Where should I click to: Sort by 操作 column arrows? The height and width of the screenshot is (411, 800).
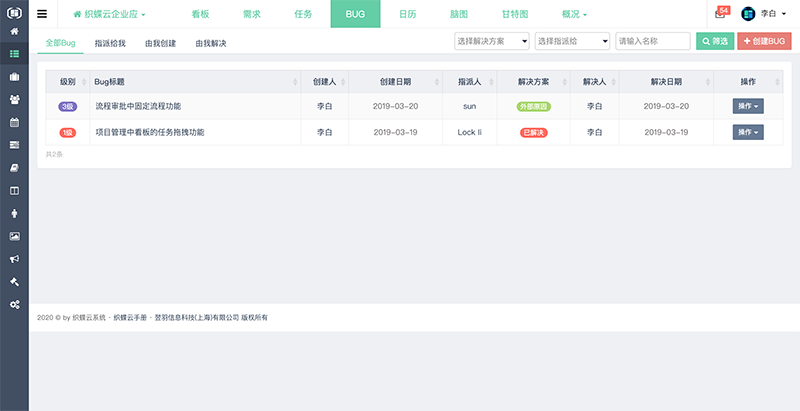778,82
